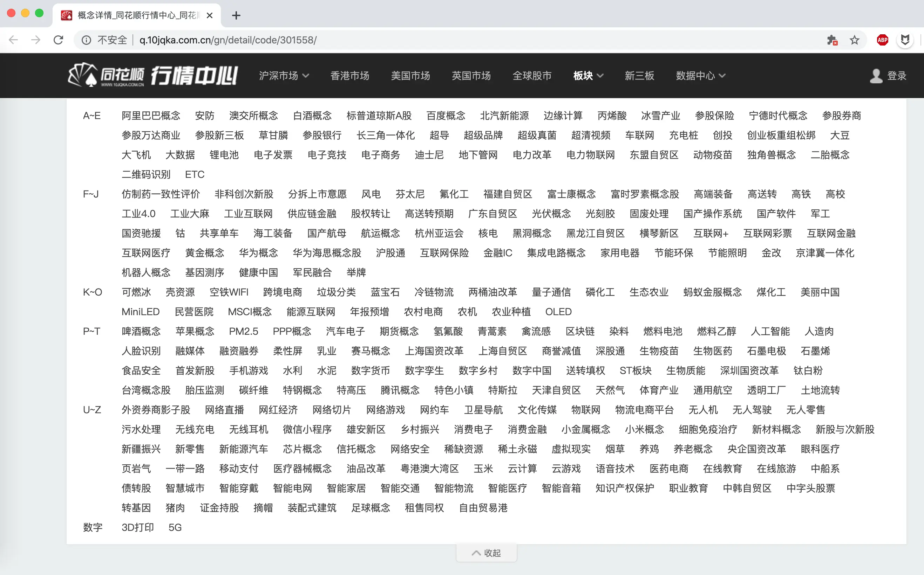
Task: Open the 香港市场 menu item
Action: [x=349, y=76]
